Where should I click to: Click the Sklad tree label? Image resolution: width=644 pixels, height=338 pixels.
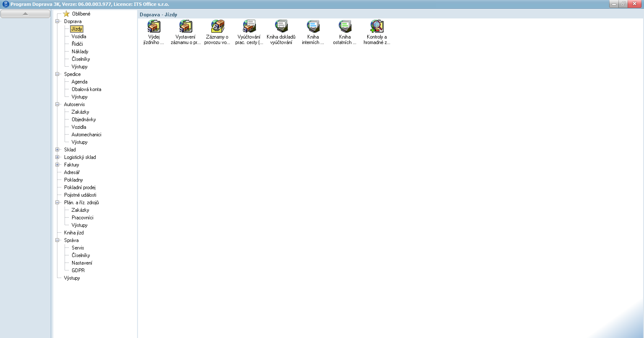click(70, 149)
